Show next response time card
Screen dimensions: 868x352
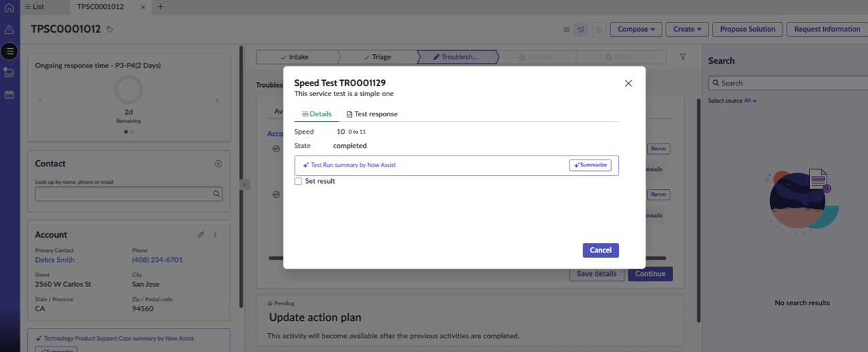coord(217,101)
